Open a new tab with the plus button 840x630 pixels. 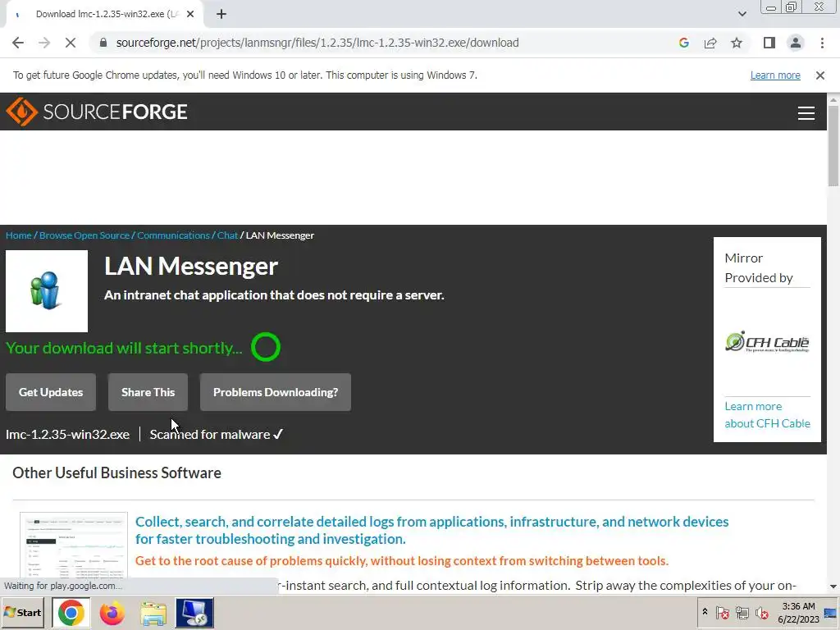point(221,15)
